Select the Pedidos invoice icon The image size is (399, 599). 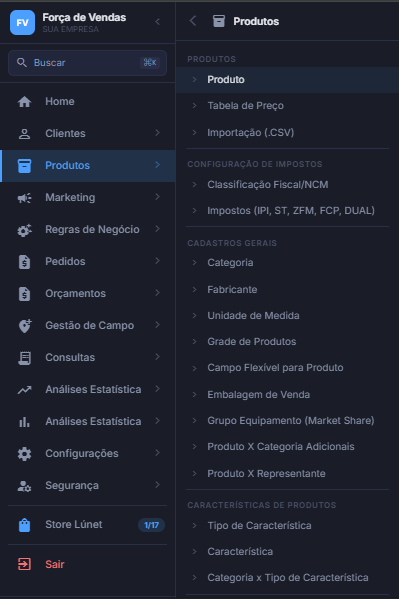click(24, 262)
